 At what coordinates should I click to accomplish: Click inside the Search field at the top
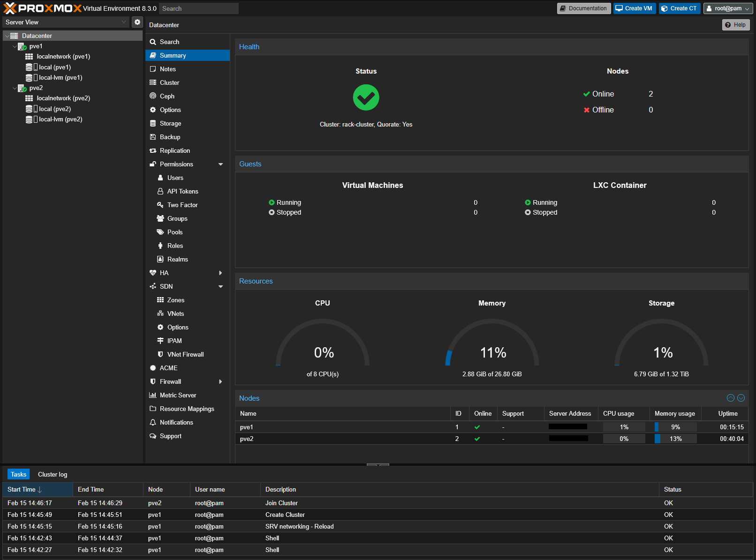[198, 8]
